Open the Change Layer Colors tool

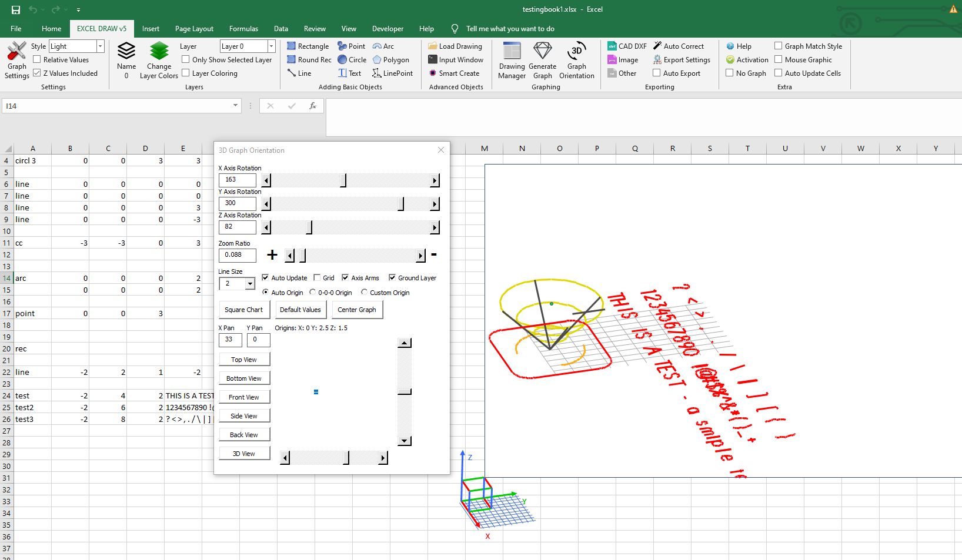pyautogui.click(x=159, y=59)
